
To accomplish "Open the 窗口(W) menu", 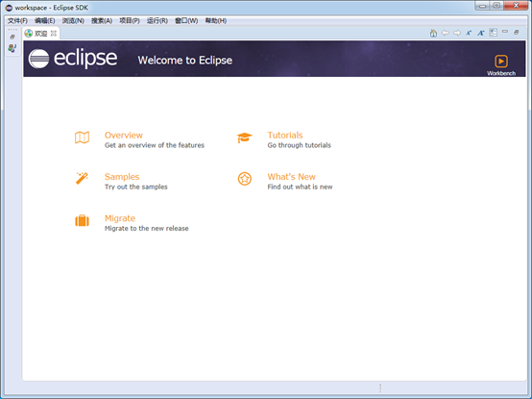I will point(186,21).
